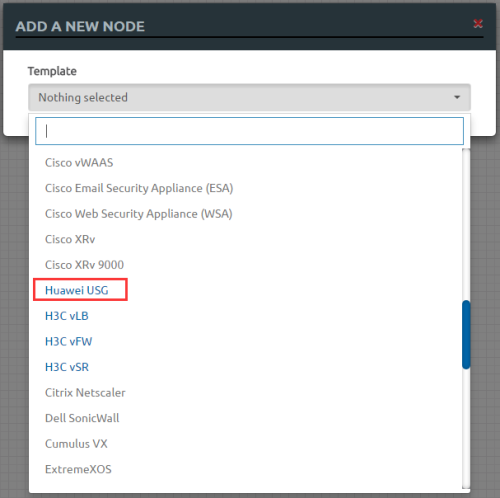This screenshot has height=498, width=500.
Task: Choose Cisco Web Security Appliance (WSA)
Action: pos(139,214)
